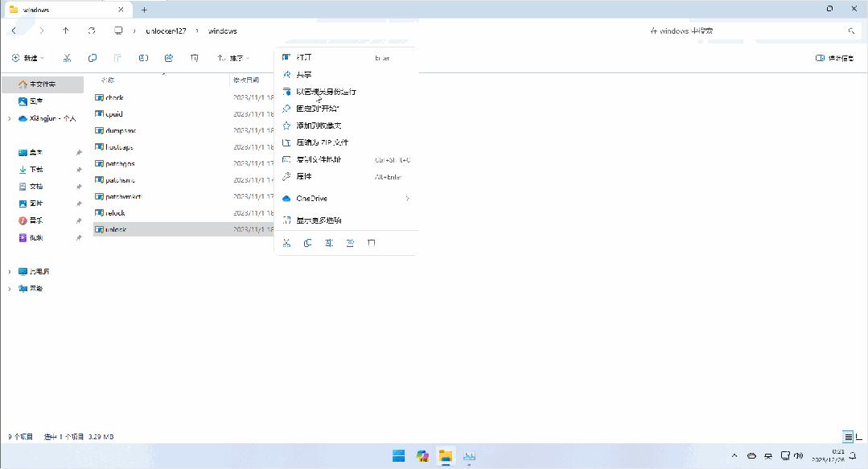Click the Paste toolbar icon
Image resolution: width=868 pixels, height=469 pixels.
[x=117, y=58]
